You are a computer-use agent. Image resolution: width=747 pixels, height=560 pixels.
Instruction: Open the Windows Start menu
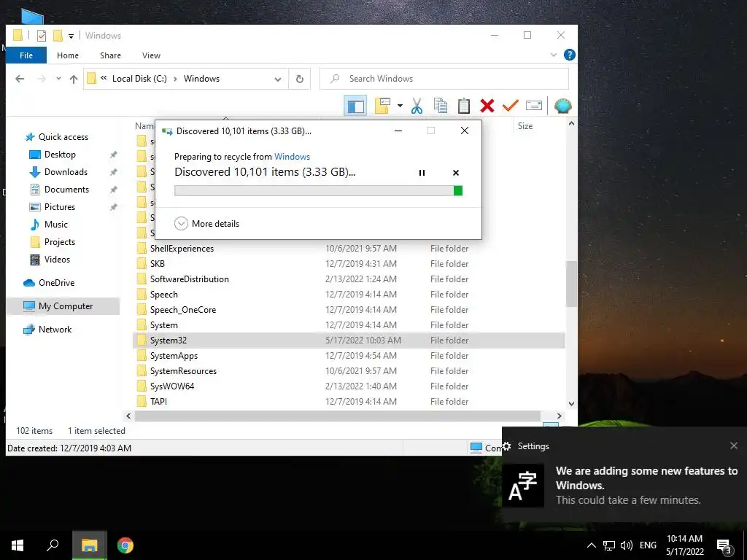18,545
